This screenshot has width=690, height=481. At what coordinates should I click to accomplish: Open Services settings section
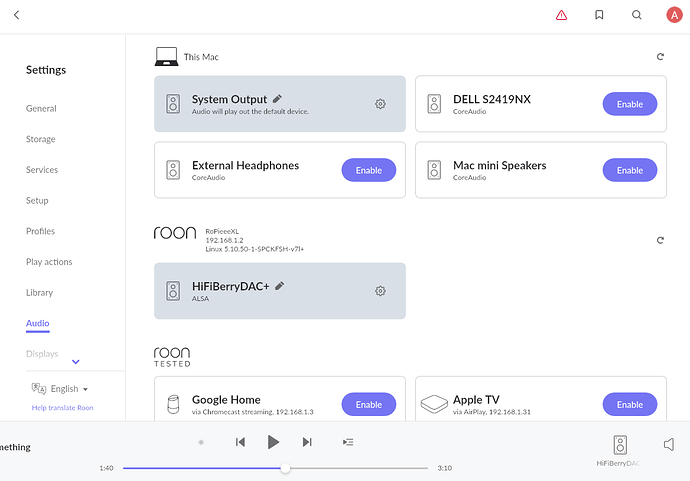[42, 170]
